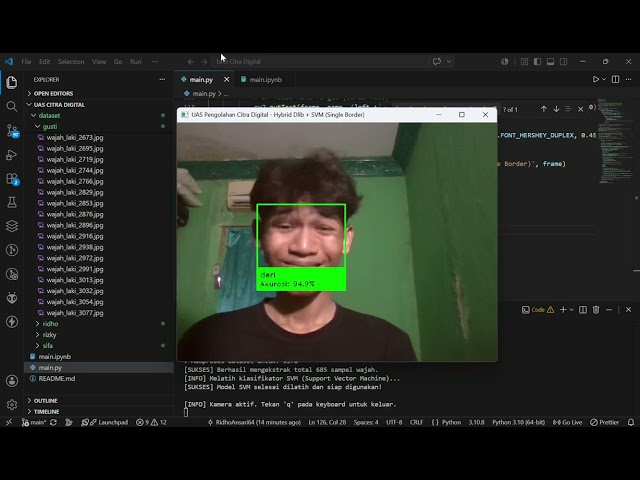Viewport: 640px width, 480px height.
Task: Open the Copilot chat icon in title bar
Action: 437,61
